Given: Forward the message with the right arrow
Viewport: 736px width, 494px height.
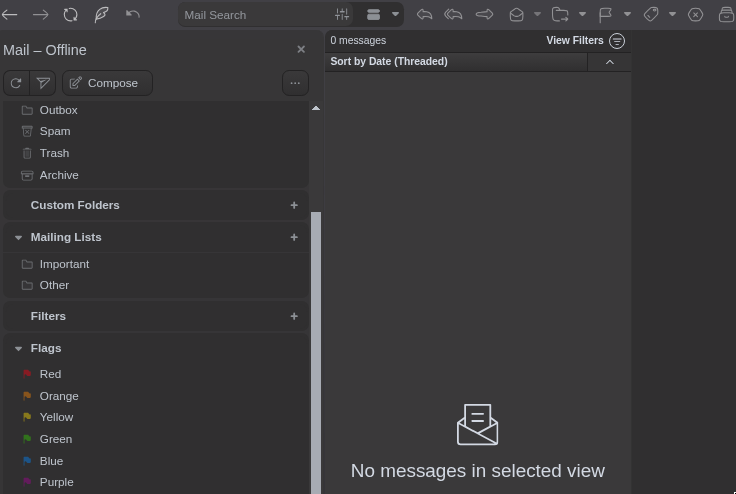Looking at the screenshot, I should [x=484, y=15].
